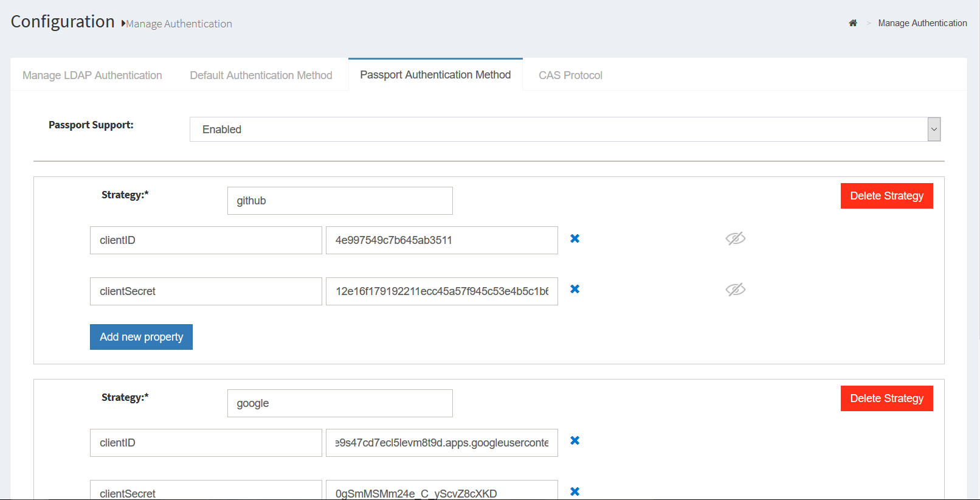The image size is (980, 500).
Task: Remove github clientSecret property with X icon
Action: pyautogui.click(x=575, y=289)
